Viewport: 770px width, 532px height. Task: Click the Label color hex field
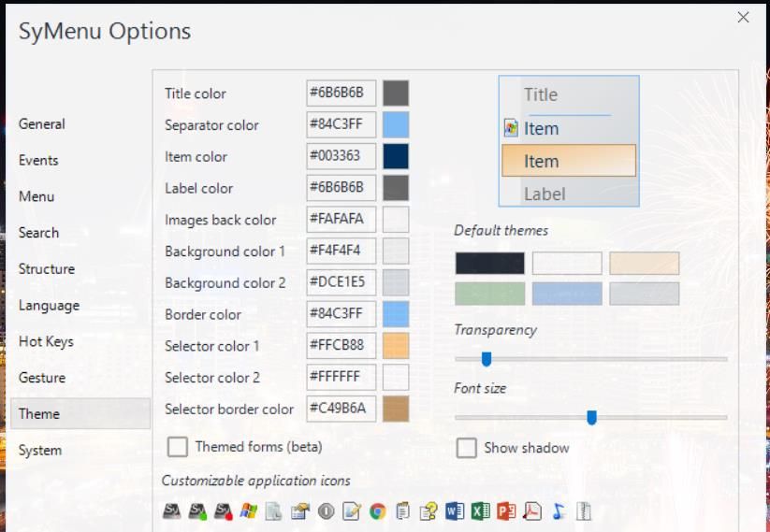point(341,188)
